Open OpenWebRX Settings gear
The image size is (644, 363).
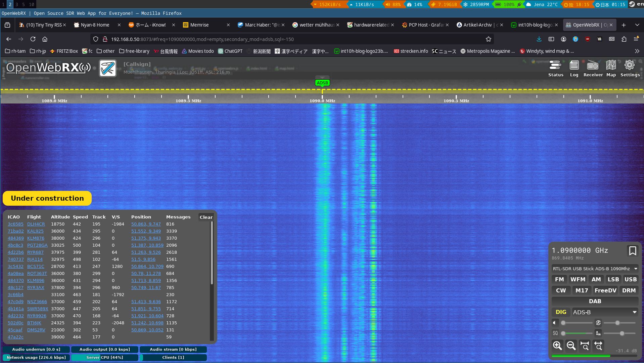[x=630, y=69]
